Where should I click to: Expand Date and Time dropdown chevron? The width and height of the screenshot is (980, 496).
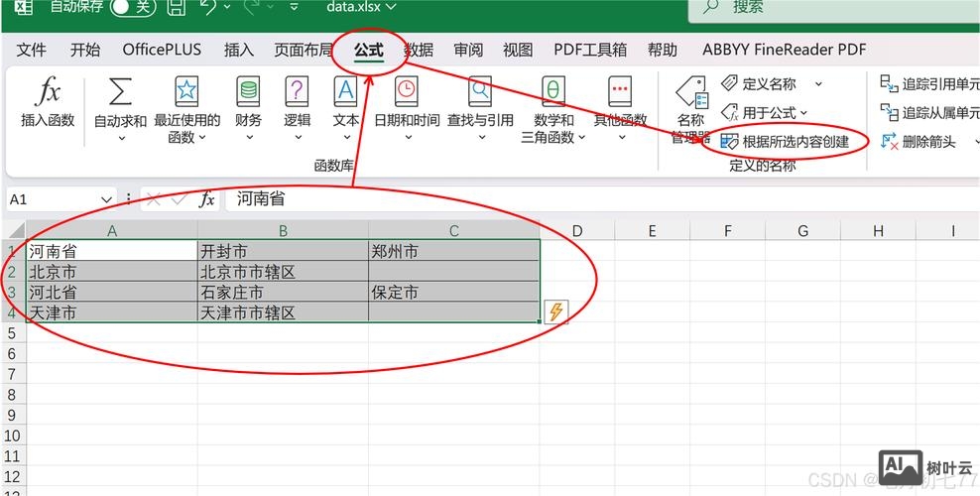[x=408, y=138]
